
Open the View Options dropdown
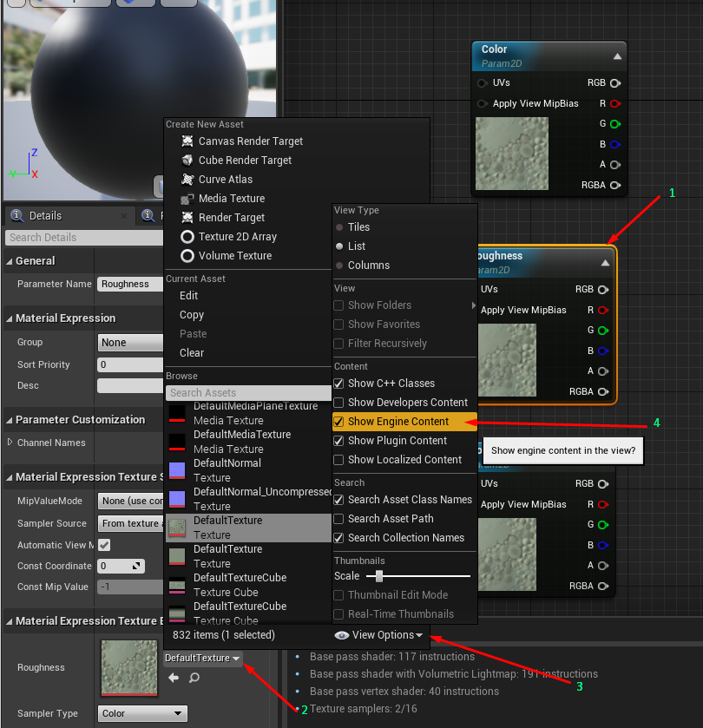coord(378,635)
